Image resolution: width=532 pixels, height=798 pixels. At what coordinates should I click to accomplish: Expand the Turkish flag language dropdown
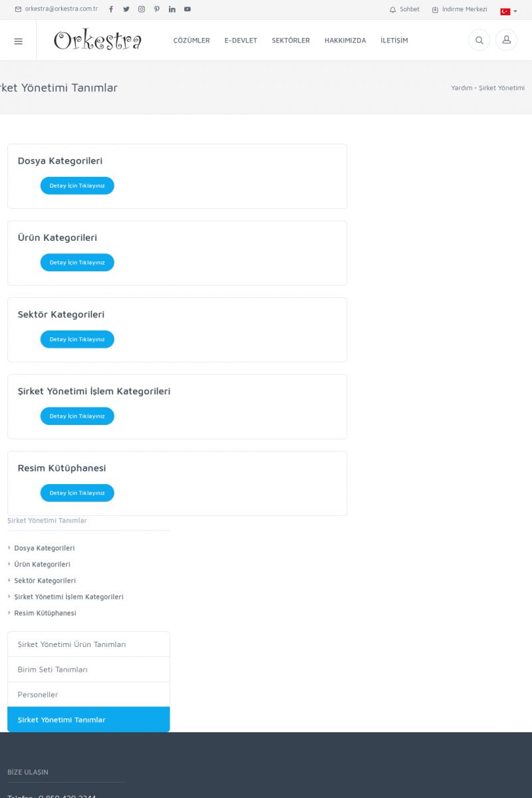click(509, 11)
